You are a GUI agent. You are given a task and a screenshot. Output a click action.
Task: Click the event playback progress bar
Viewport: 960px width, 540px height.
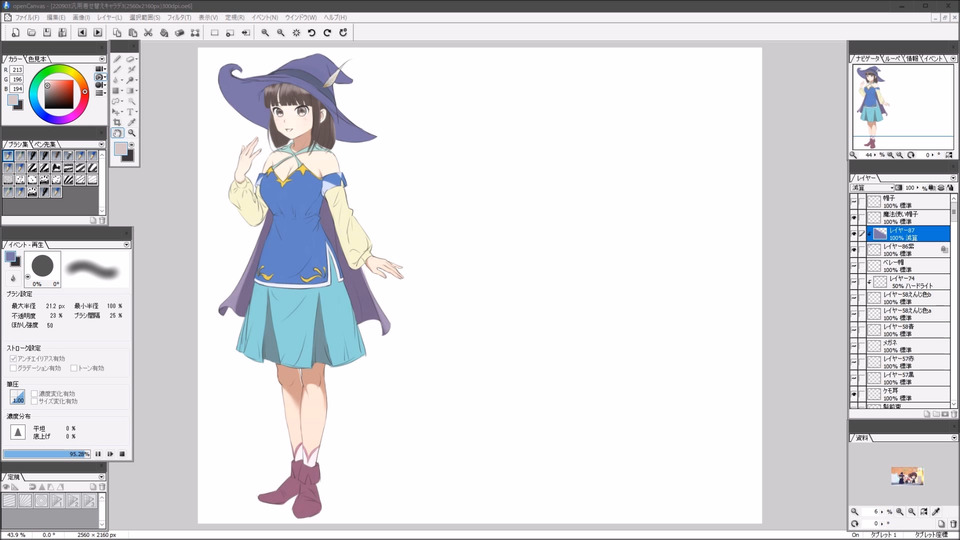click(47, 454)
